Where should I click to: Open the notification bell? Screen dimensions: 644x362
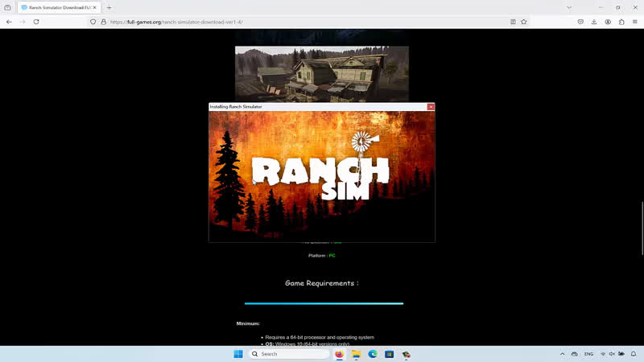pos(634,354)
